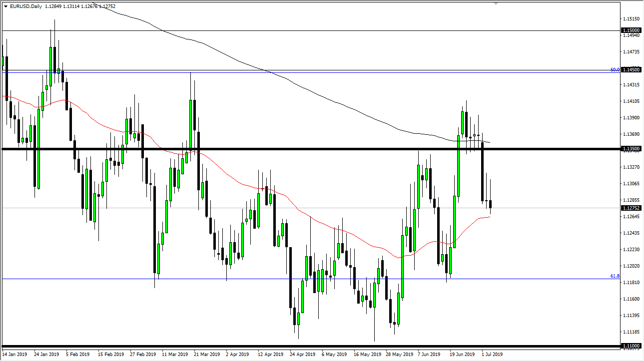Click the 1.13690 value on price axis
644x361 pixels.
632,134
